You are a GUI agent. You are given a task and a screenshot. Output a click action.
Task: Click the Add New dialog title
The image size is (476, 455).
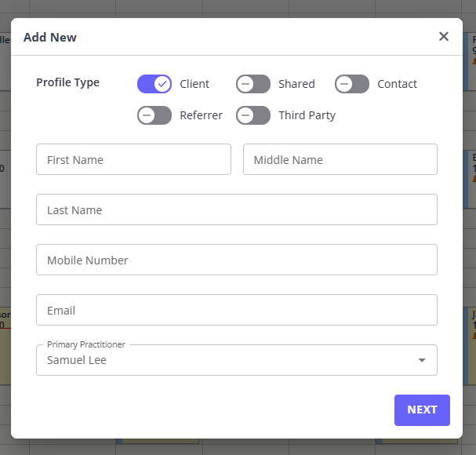click(50, 37)
